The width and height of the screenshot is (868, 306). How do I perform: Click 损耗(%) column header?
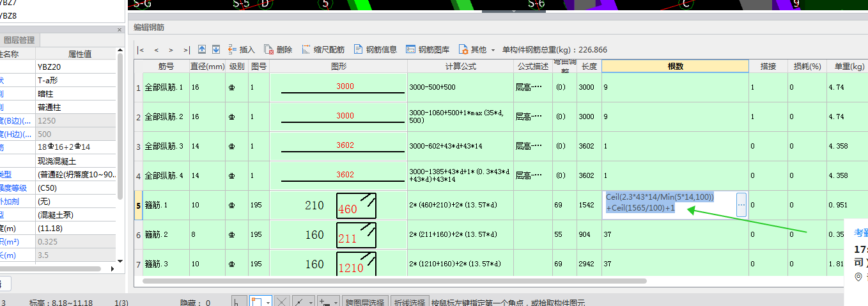pos(807,66)
